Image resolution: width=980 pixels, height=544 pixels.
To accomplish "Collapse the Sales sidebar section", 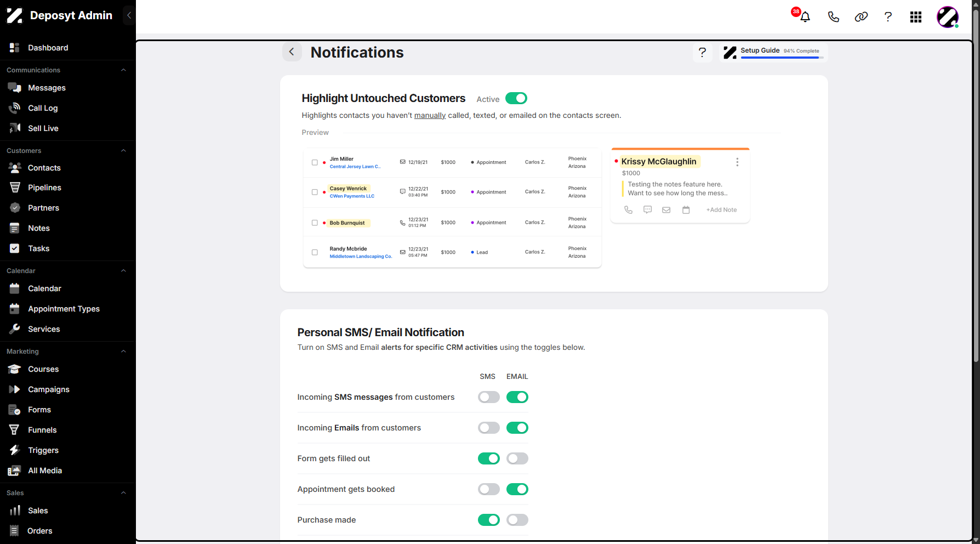I will [x=123, y=493].
